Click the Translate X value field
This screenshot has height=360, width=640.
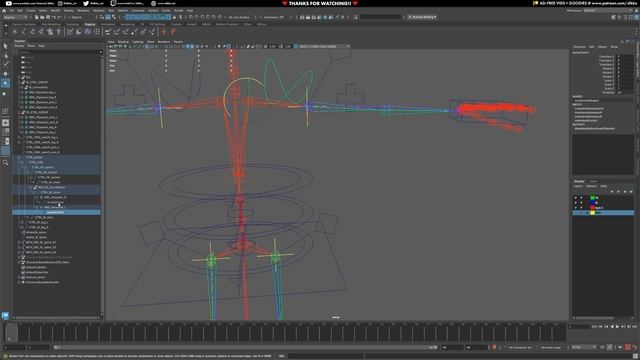(x=625, y=57)
